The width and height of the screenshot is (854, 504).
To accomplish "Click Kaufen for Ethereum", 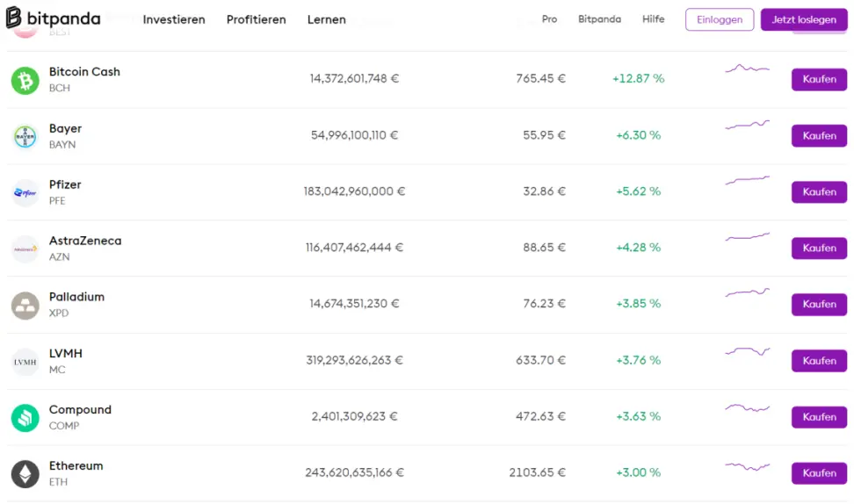I will coord(819,473).
